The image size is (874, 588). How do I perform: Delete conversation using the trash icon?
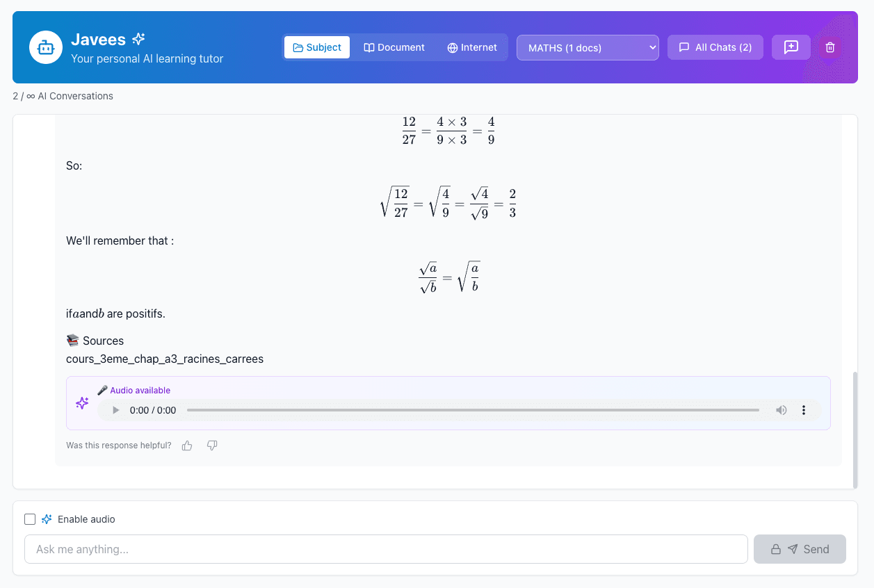[830, 47]
